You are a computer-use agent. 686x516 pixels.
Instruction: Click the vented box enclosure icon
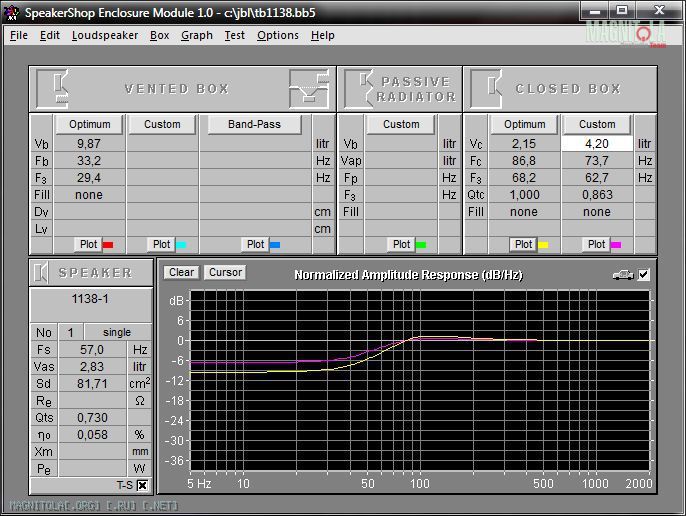52,89
